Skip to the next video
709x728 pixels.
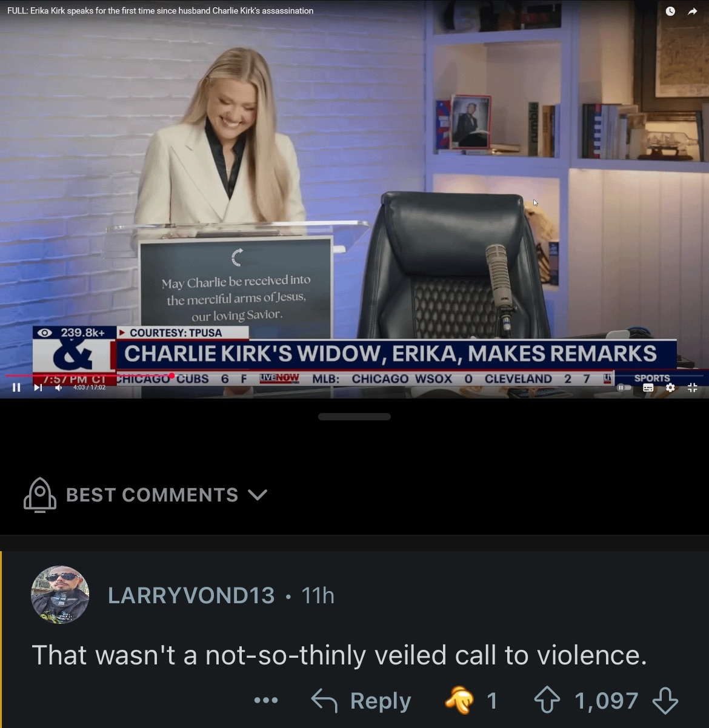pos(38,388)
